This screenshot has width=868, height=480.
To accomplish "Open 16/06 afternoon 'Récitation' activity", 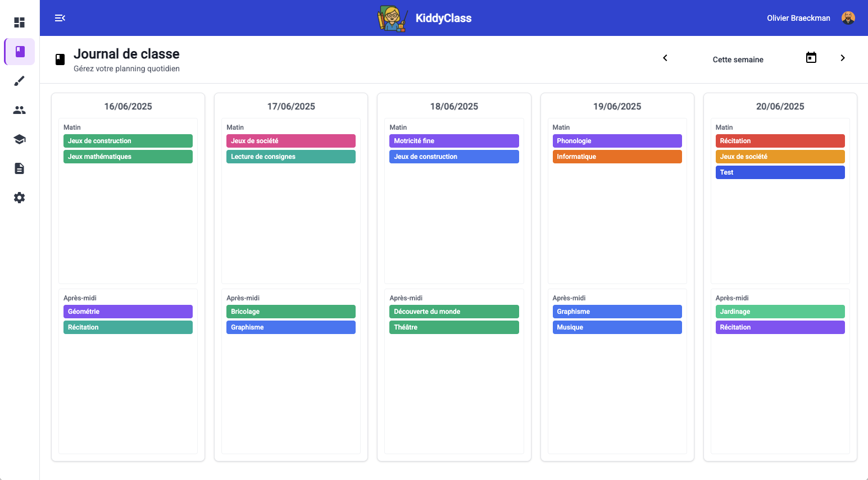I will click(128, 327).
